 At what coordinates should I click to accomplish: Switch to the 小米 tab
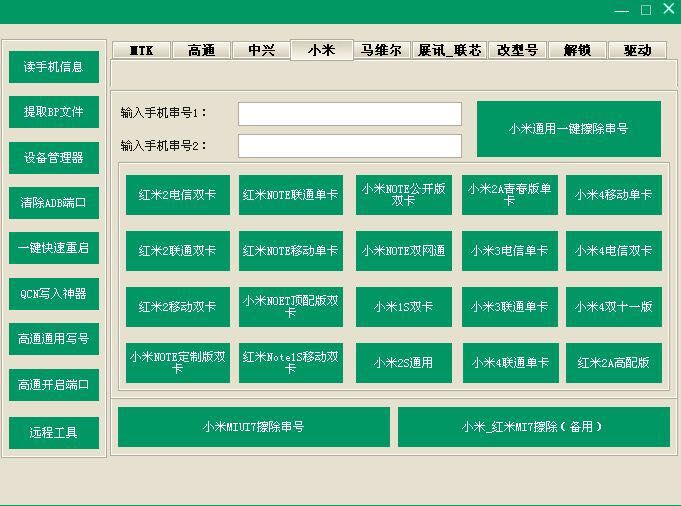point(322,50)
